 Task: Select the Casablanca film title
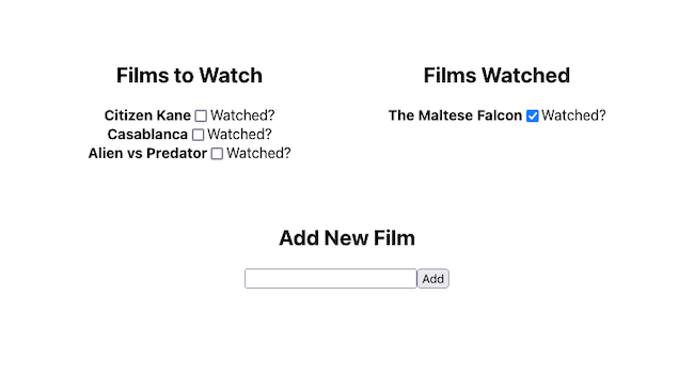point(147,134)
